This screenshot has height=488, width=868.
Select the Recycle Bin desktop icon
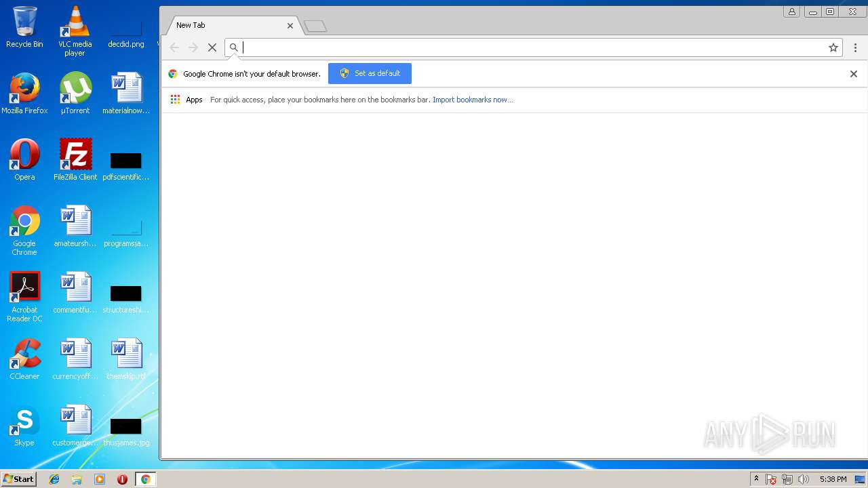point(24,27)
